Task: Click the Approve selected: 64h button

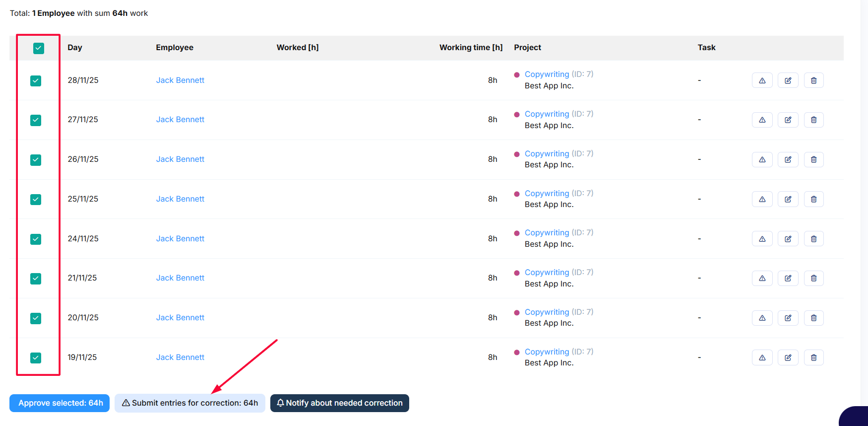Action: pyautogui.click(x=60, y=403)
